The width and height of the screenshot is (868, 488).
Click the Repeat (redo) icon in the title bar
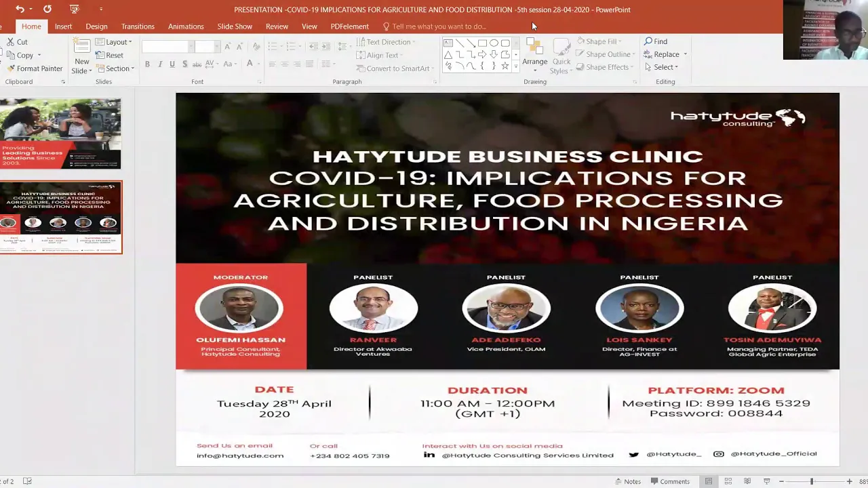point(47,9)
